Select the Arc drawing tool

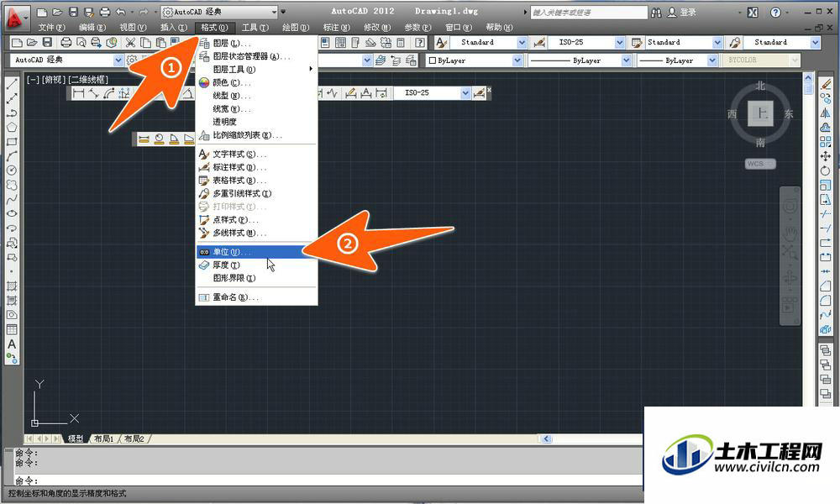click(x=11, y=156)
